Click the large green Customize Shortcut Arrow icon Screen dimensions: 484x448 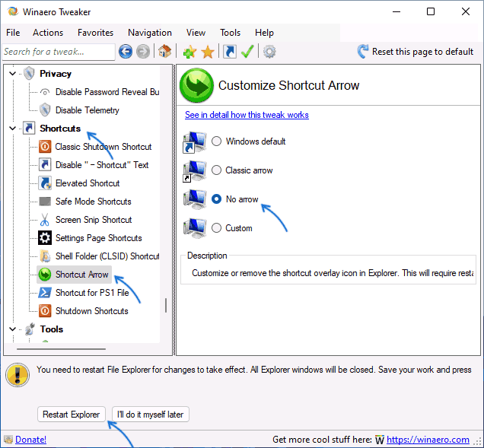tap(196, 85)
